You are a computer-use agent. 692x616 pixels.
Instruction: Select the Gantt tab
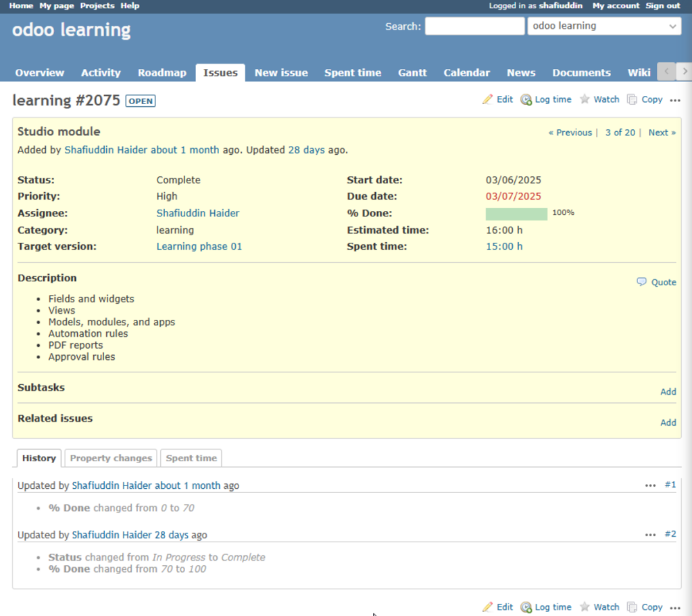pos(412,72)
